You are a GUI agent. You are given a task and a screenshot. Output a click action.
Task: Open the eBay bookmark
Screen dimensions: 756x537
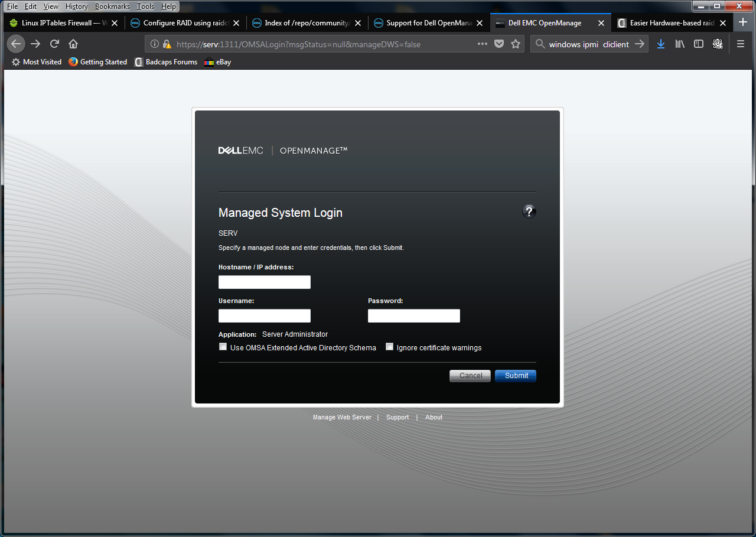pyautogui.click(x=218, y=62)
